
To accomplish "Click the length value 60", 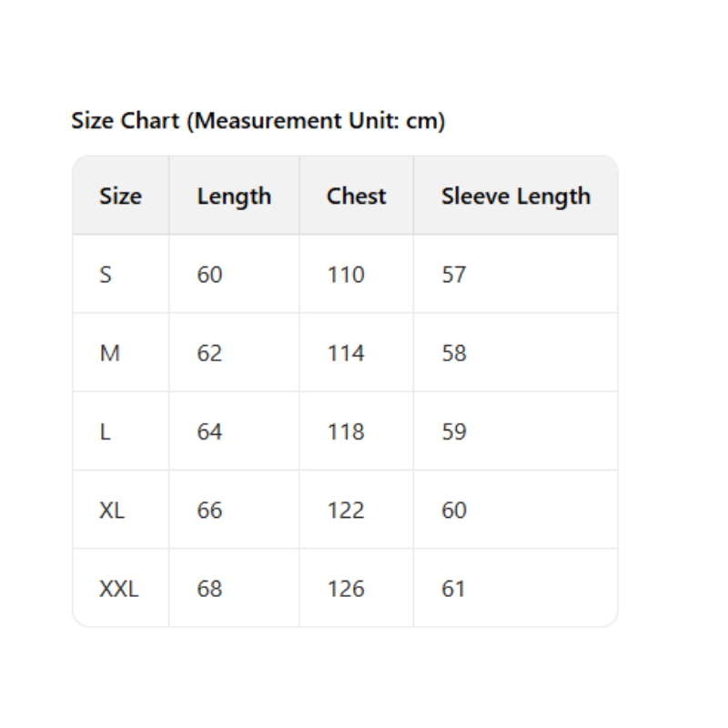I will (209, 275).
